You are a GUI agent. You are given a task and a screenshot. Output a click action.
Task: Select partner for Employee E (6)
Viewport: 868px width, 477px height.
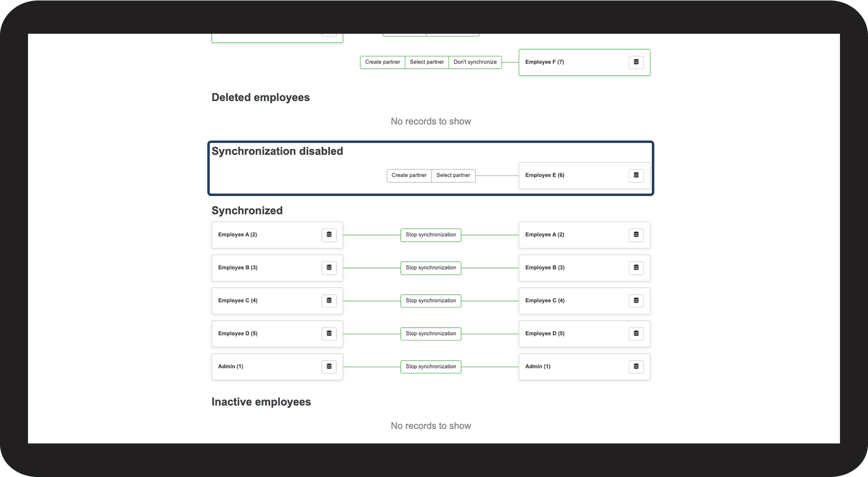tap(453, 175)
